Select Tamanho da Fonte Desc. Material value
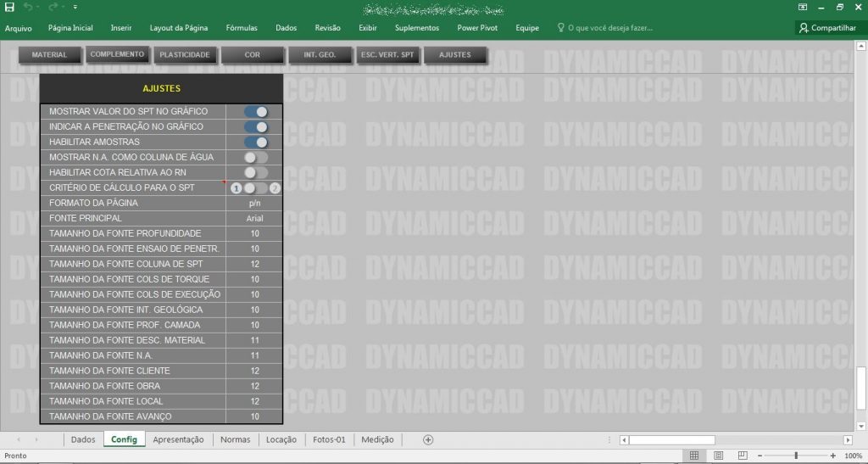 tap(254, 340)
